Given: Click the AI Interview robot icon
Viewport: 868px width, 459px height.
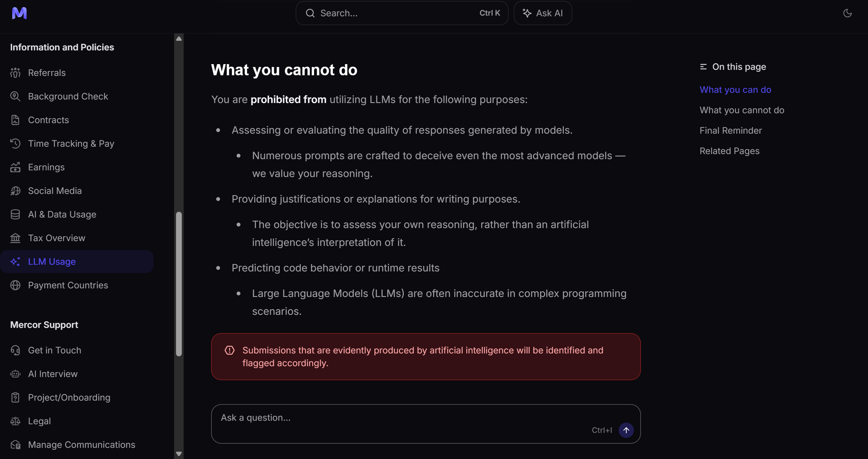Looking at the screenshot, I should 15,374.
